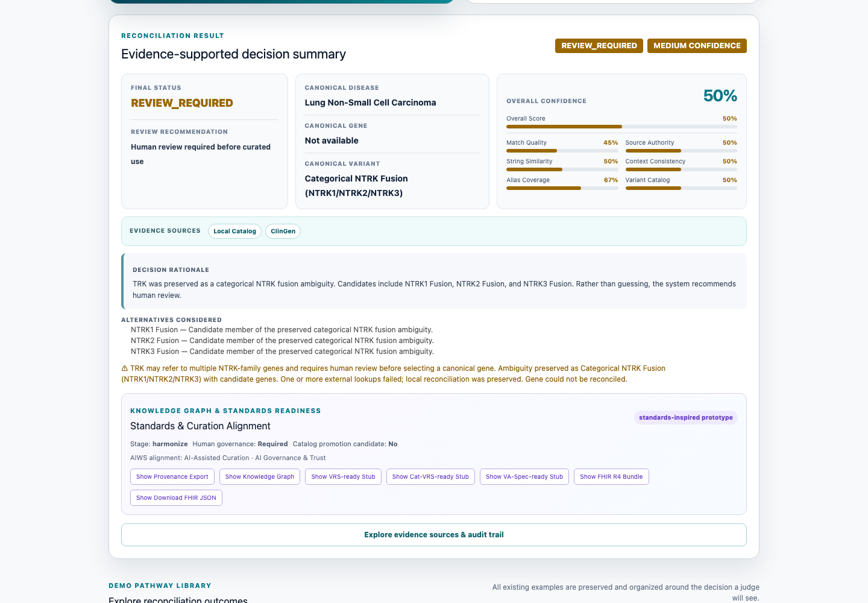Click the Context Consistency progress bar
Screen dimensions: 868x603
click(x=681, y=169)
